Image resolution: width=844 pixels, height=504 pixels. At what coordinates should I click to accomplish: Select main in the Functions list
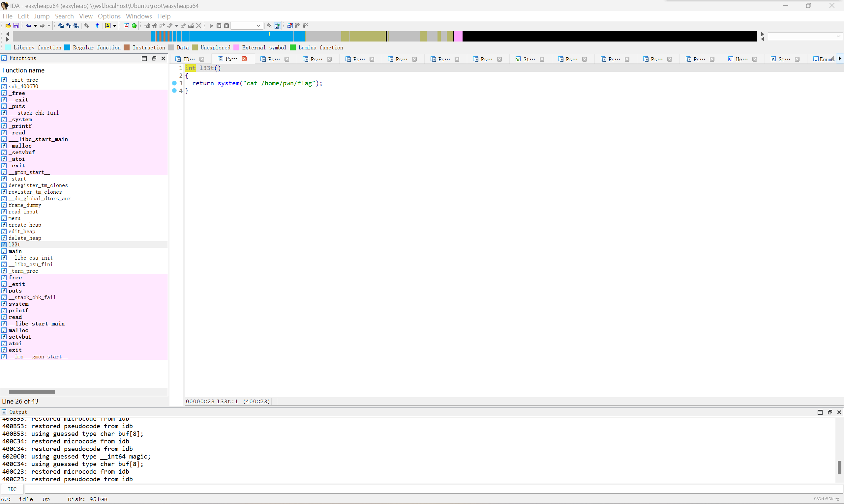click(15, 251)
